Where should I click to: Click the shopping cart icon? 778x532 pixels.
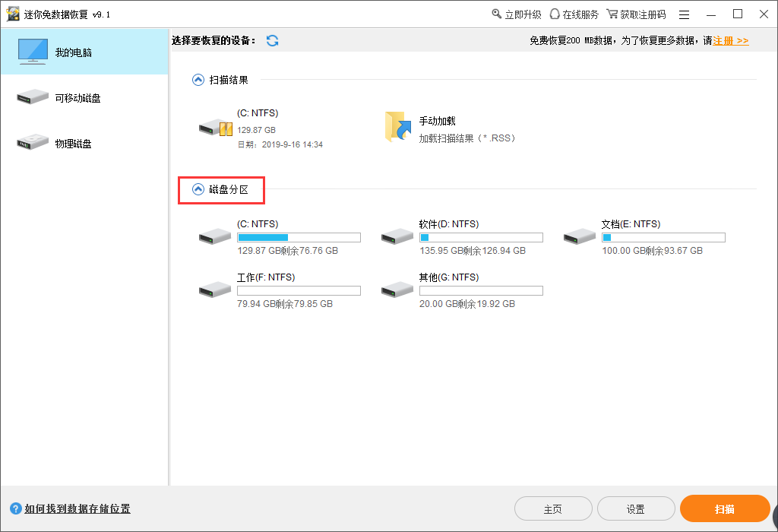[612, 14]
